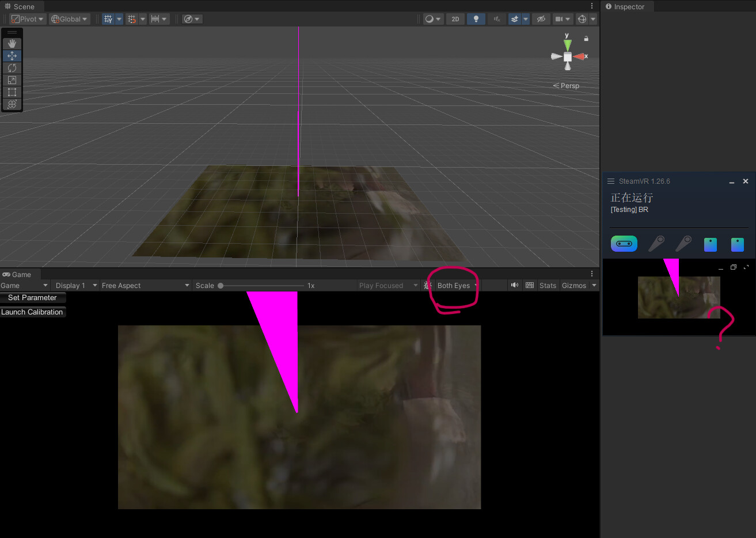Activate the Hand (pan) tool

pyautogui.click(x=12, y=43)
